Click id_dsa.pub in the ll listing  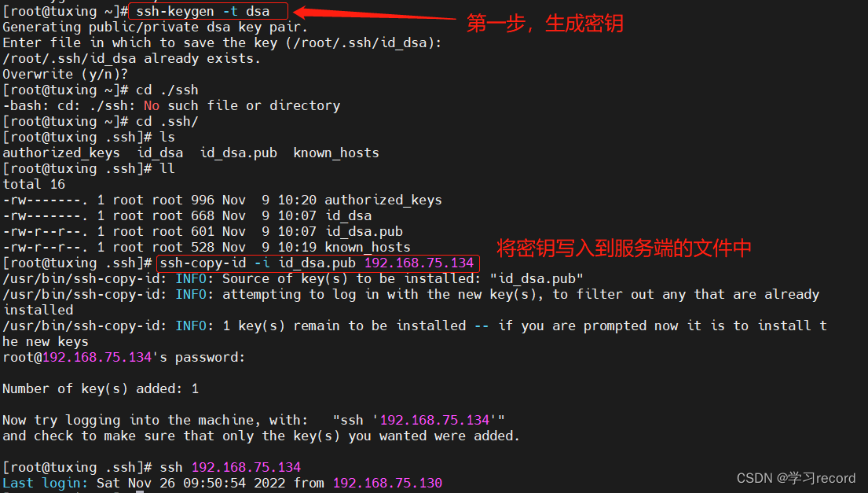(x=364, y=231)
